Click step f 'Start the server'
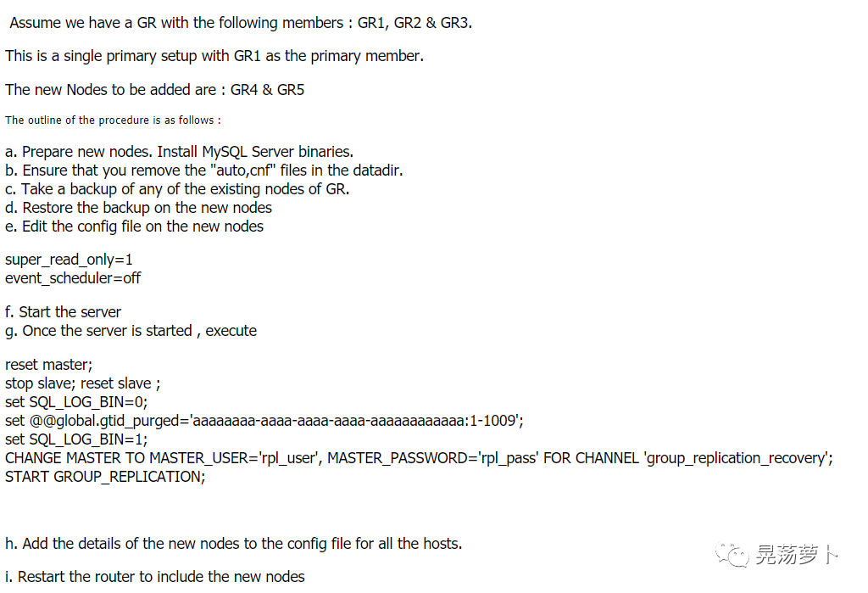868x593 pixels. click(x=63, y=312)
